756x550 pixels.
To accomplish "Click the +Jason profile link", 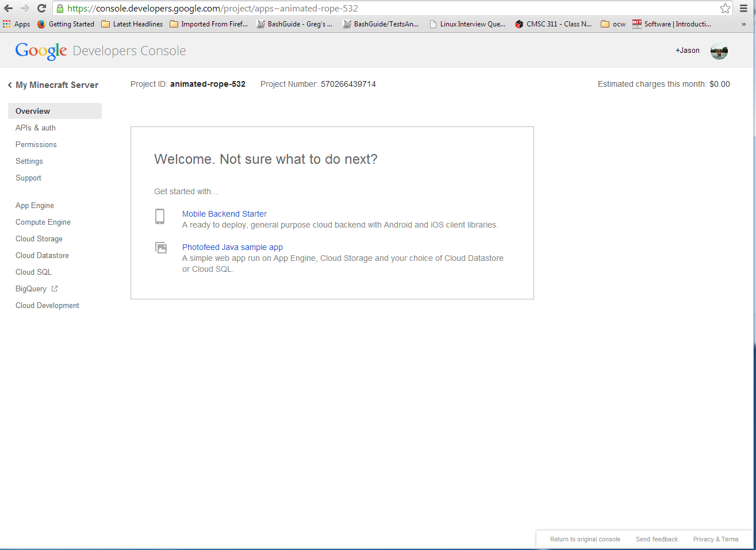I will click(688, 51).
